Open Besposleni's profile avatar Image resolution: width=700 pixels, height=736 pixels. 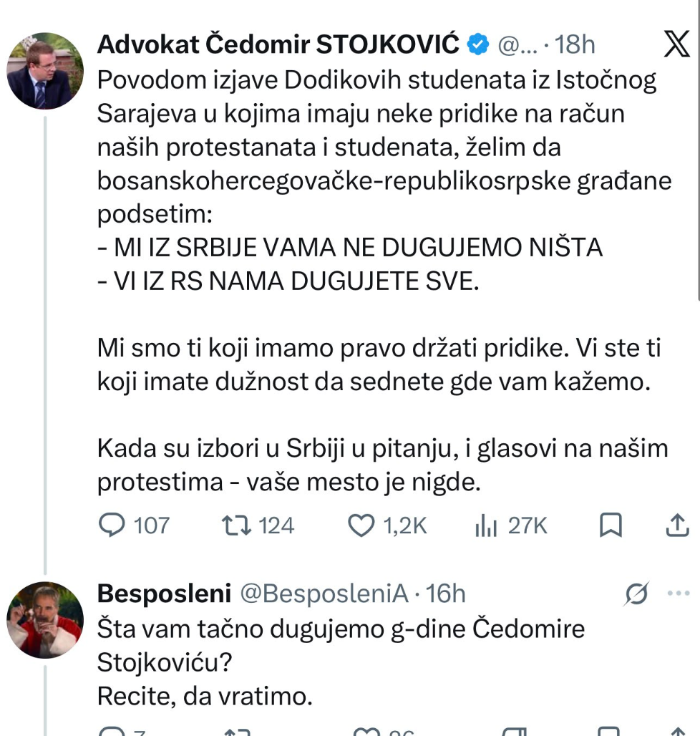[x=46, y=620]
